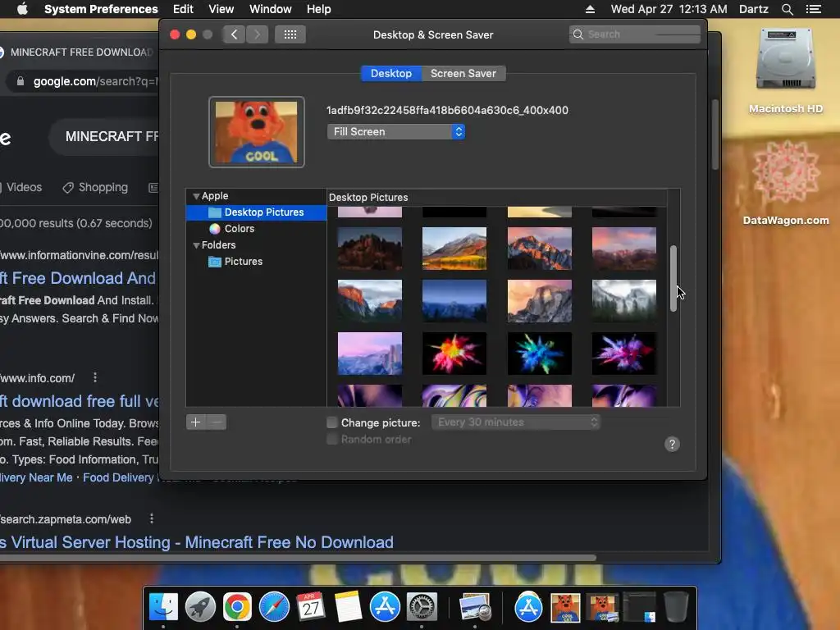Open Spotlight search magnifier in menu bar
840x630 pixels.
(787, 9)
